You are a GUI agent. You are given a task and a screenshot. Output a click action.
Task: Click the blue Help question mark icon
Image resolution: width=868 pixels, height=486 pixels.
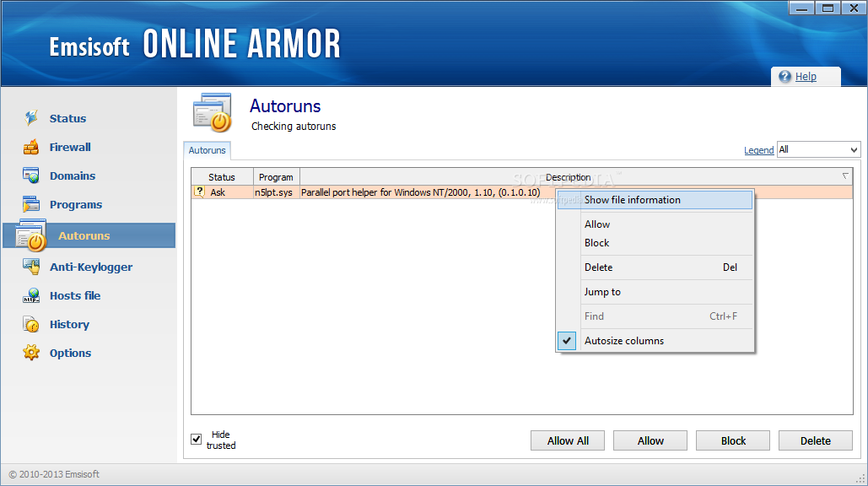coord(784,77)
